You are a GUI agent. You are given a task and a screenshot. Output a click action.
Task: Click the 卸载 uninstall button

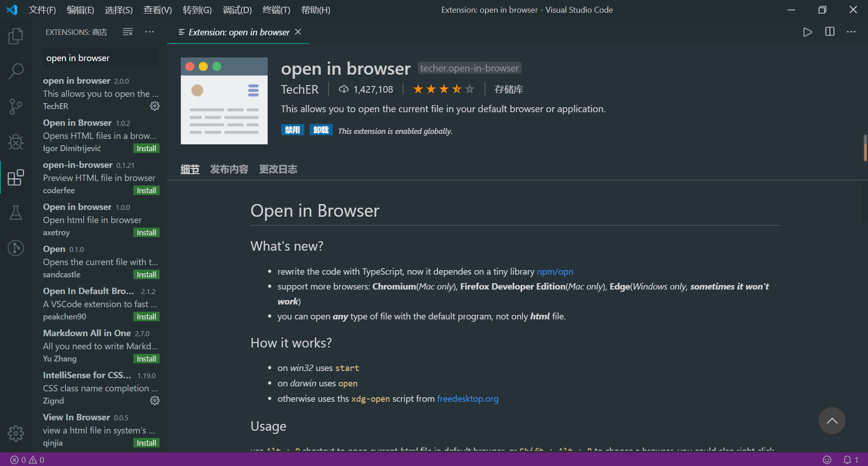(x=321, y=130)
